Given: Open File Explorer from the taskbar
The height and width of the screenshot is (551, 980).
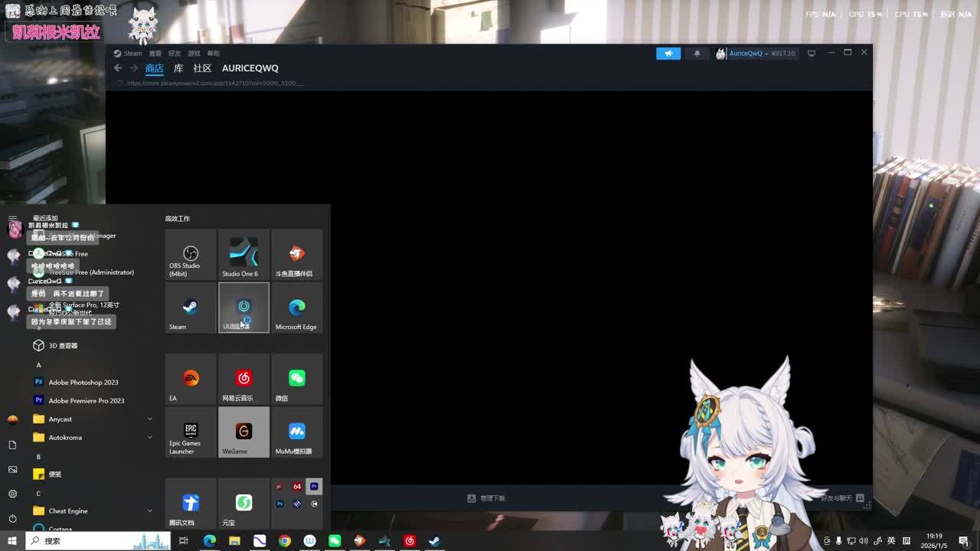Looking at the screenshot, I should (234, 541).
